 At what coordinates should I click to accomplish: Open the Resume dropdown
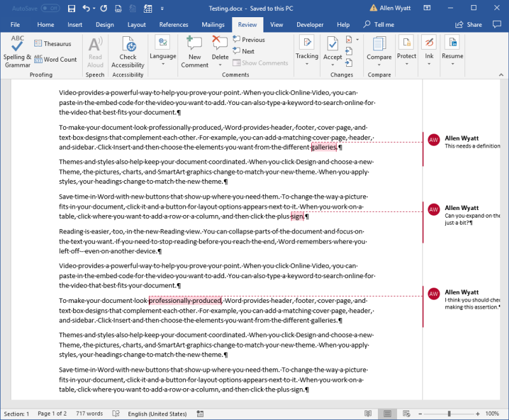[x=452, y=52]
